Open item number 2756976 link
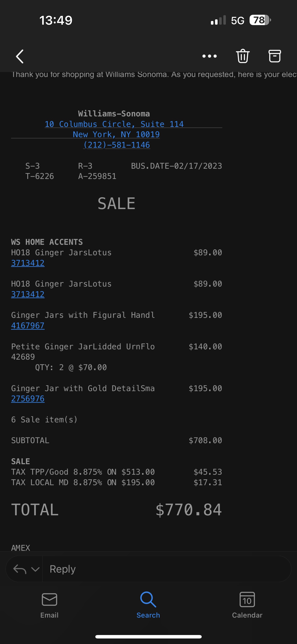Screen dimensions: 297x644 pyautogui.click(x=28, y=398)
